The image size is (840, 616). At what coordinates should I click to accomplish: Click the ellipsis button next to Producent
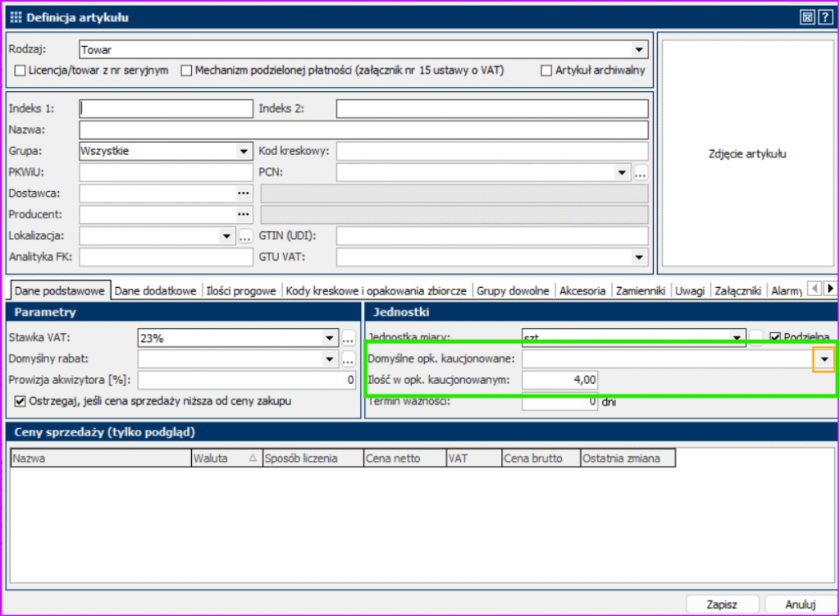(x=244, y=214)
